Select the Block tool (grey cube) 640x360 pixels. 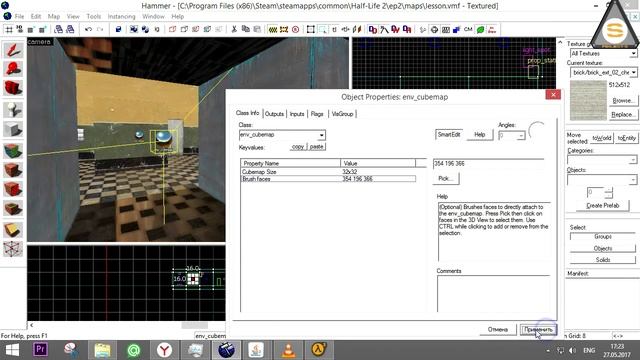point(13,129)
